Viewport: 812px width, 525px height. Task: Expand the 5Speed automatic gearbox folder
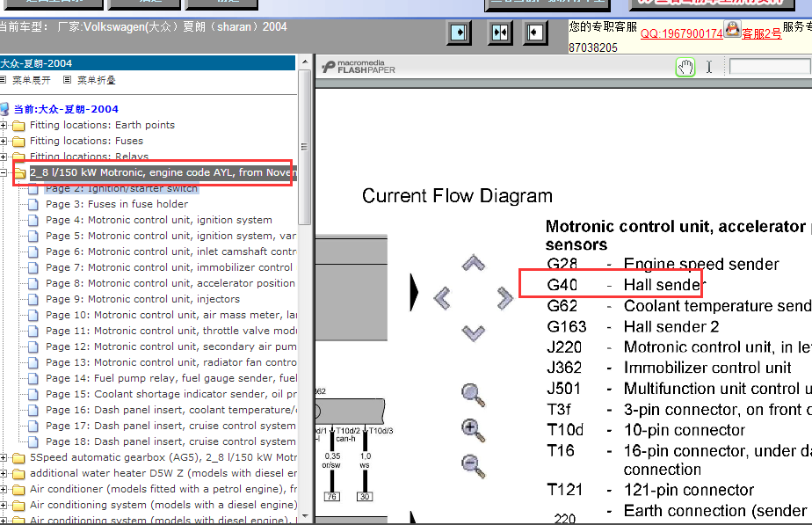[x=4, y=457]
